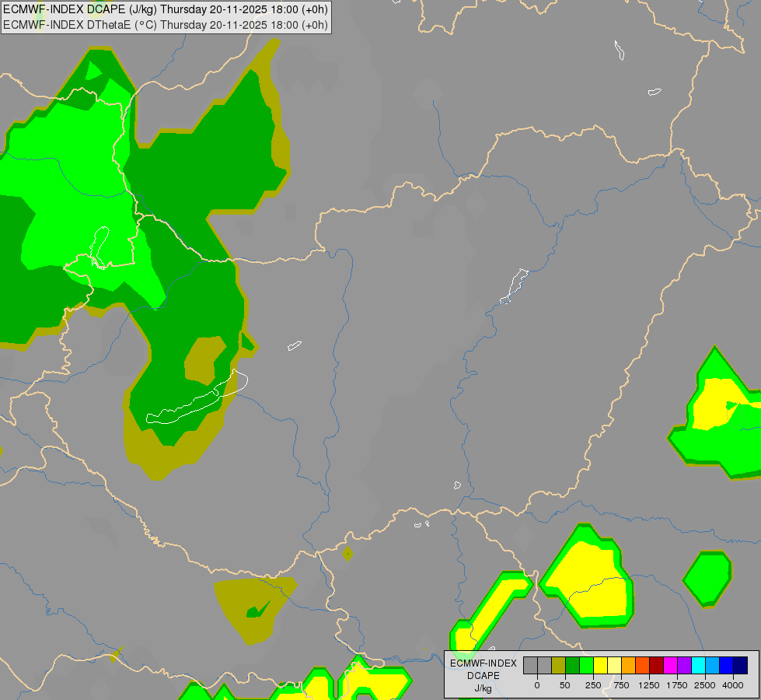Click the ECMWF-INDEX DCAPE J/kg legend caption
The height and width of the screenshot is (700, 761).
[483, 676]
